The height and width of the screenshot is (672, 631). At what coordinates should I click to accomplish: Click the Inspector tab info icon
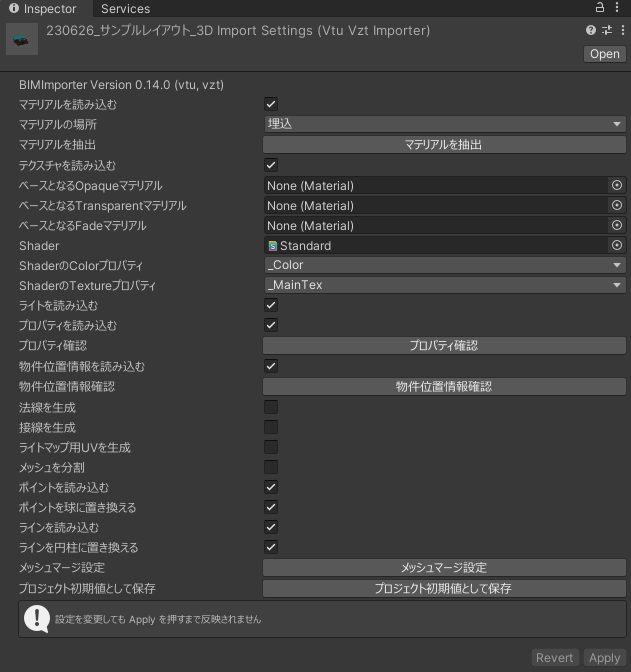(x=14, y=8)
